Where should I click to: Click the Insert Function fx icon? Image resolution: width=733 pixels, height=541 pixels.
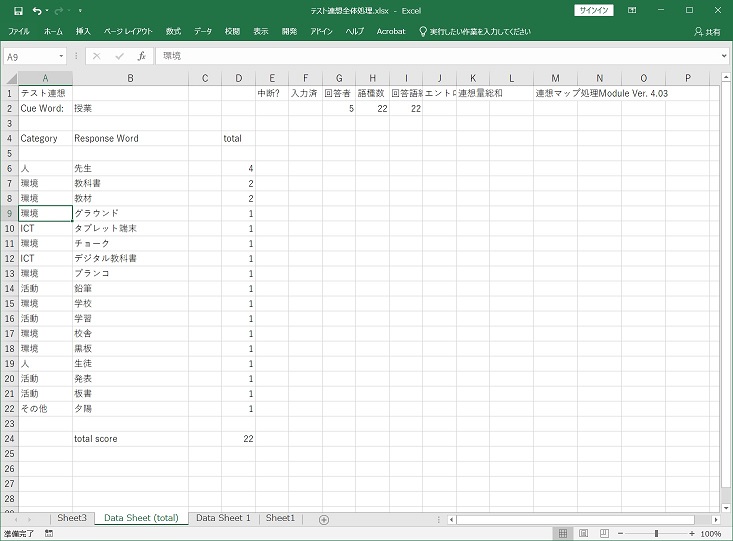point(142,57)
